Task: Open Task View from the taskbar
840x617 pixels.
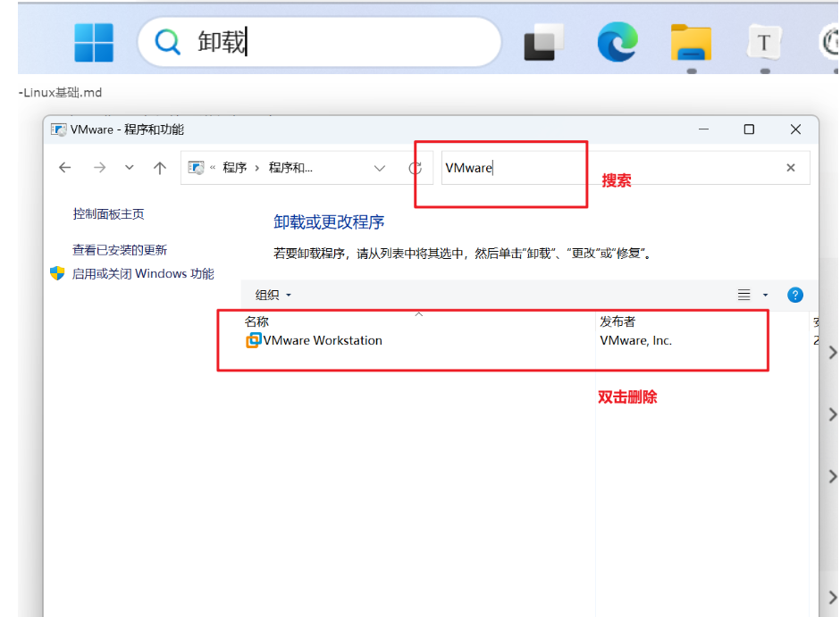Action: coord(543,42)
